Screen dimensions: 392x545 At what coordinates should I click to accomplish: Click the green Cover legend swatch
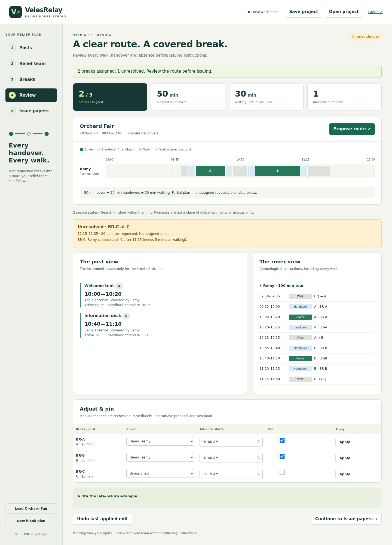[81, 149]
